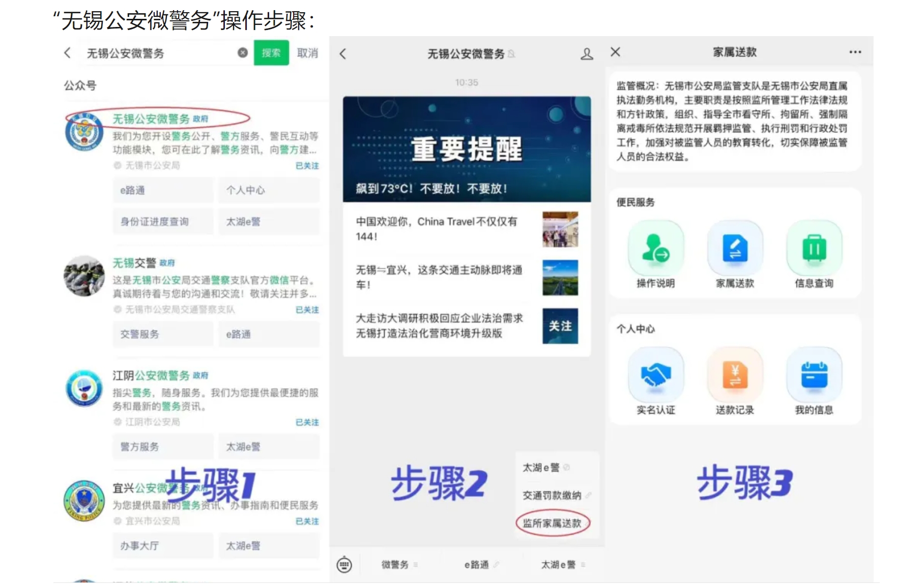Viewport: 924px width, 586px height.
Task: Open 江阴公安微警务 account avatar
Action: 84,388
